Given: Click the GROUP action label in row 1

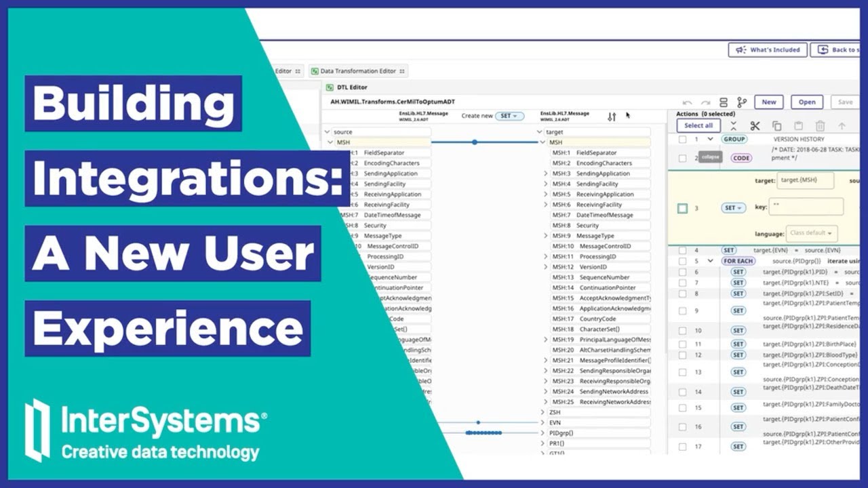Looking at the screenshot, I should click(x=734, y=139).
